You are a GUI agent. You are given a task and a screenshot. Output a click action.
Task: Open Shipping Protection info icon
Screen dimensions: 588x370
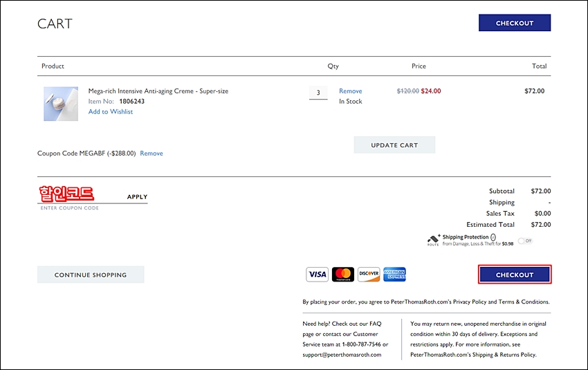click(x=493, y=237)
